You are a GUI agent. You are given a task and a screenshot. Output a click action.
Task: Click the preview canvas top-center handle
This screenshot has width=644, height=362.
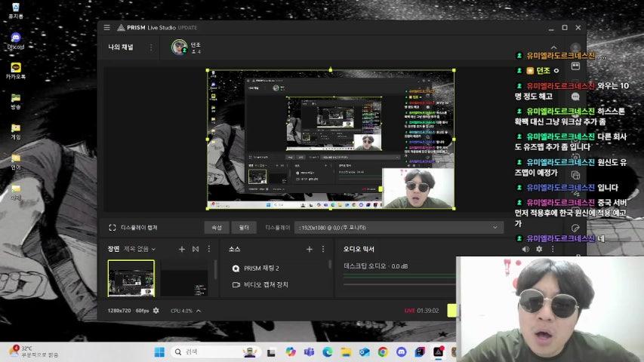click(x=331, y=70)
